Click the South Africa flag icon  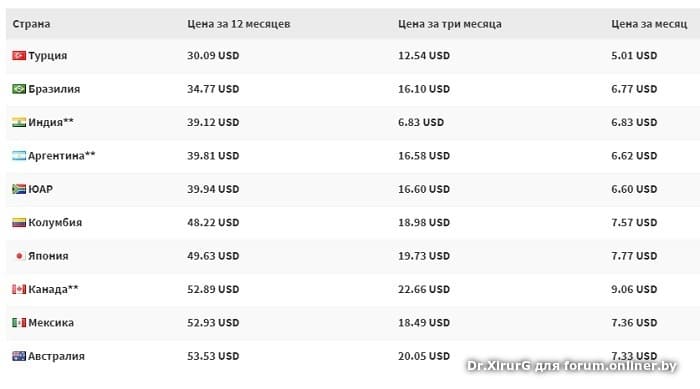(19, 189)
